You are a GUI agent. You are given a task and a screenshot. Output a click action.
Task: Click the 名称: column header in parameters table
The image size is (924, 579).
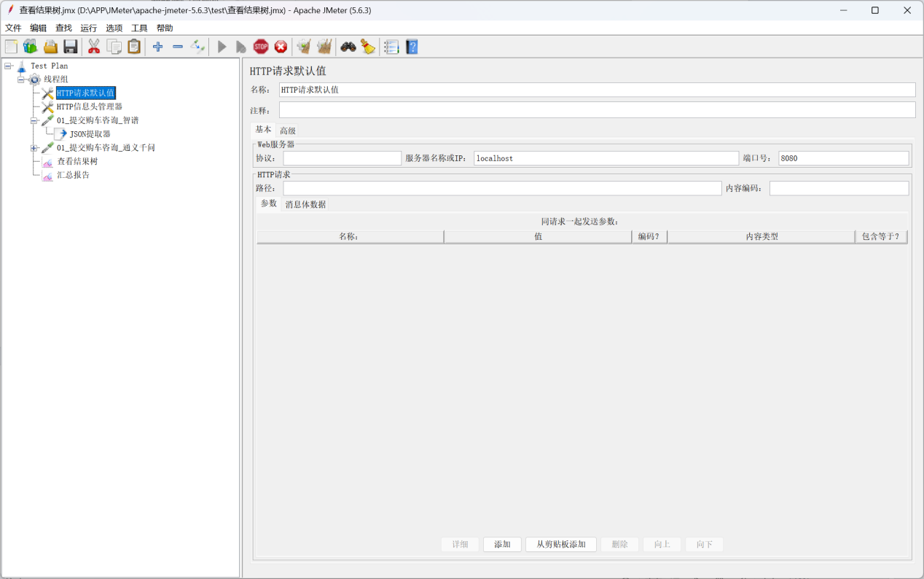350,237
